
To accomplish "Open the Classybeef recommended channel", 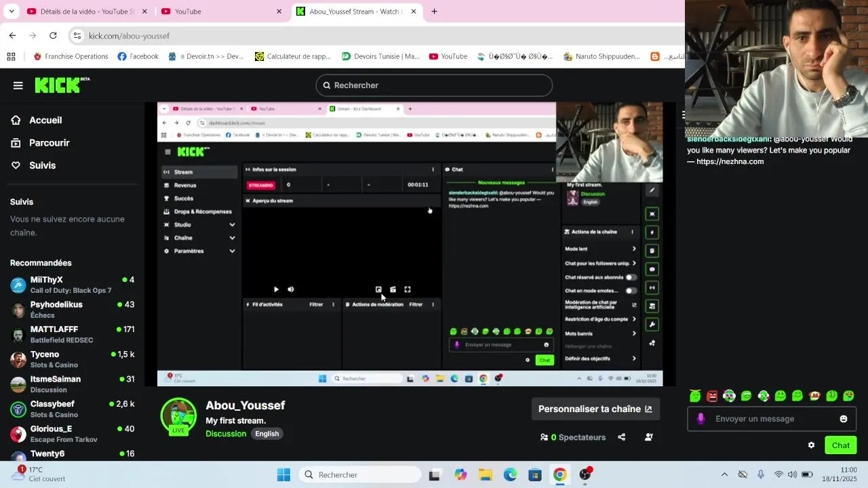I will point(72,409).
